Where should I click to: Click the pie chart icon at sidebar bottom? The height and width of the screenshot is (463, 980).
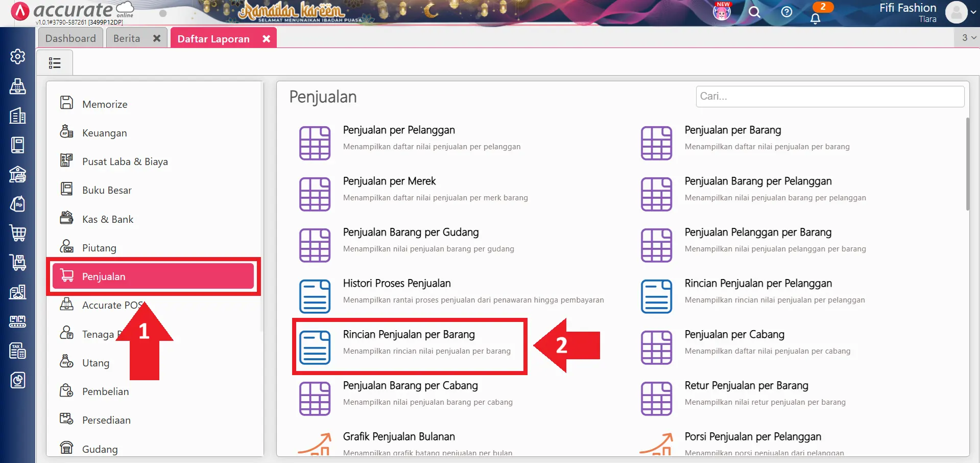(17, 380)
